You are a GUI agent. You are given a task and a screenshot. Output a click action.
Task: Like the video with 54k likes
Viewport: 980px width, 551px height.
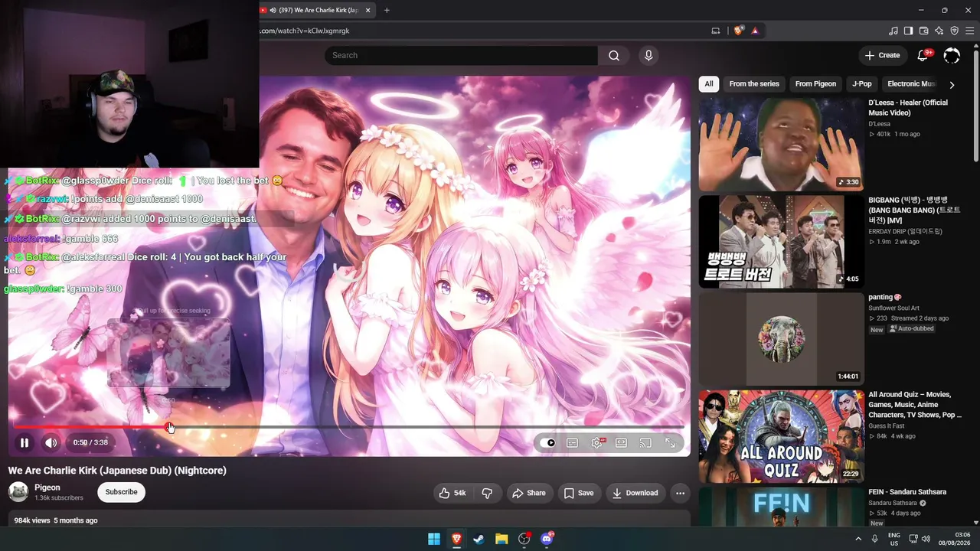(452, 493)
